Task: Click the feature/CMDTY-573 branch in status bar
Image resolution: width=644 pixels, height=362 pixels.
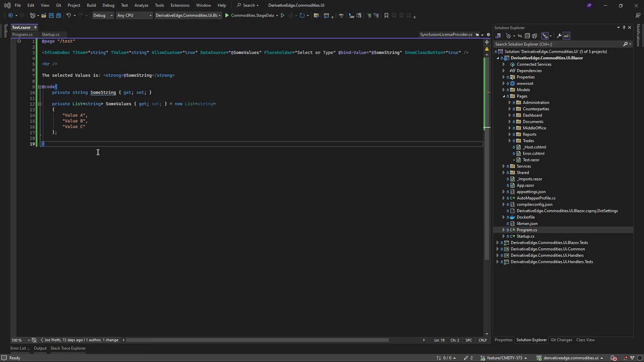Action: (x=504, y=358)
